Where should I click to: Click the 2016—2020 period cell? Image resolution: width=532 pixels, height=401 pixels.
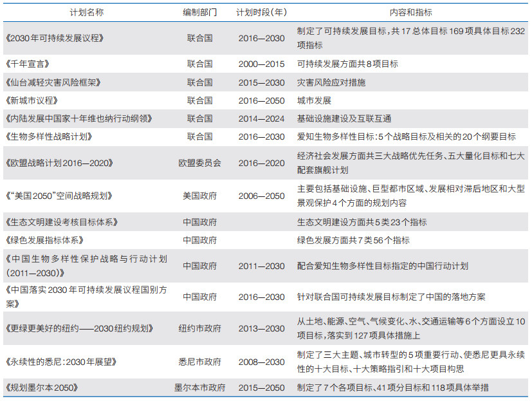click(x=262, y=163)
